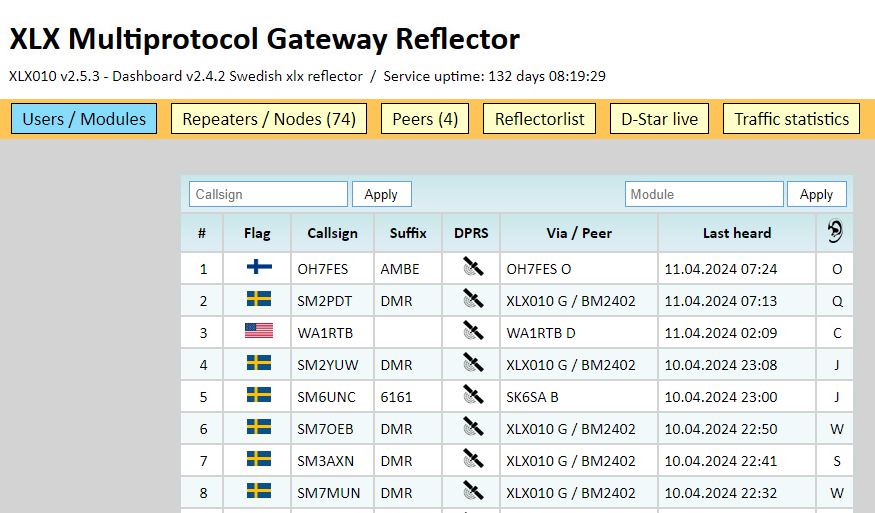
Task: Click the DPRS satellite icon for SM7MUN
Action: [x=472, y=491]
